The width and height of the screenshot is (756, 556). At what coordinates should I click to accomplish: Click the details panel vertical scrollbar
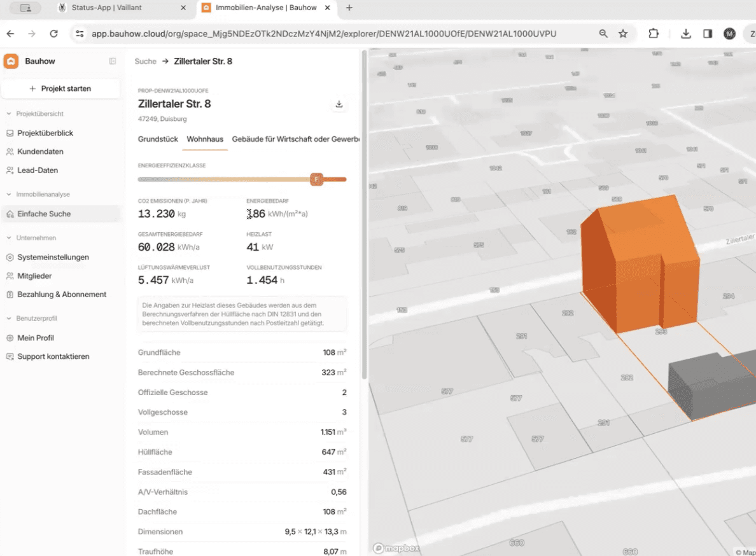[x=364, y=215]
